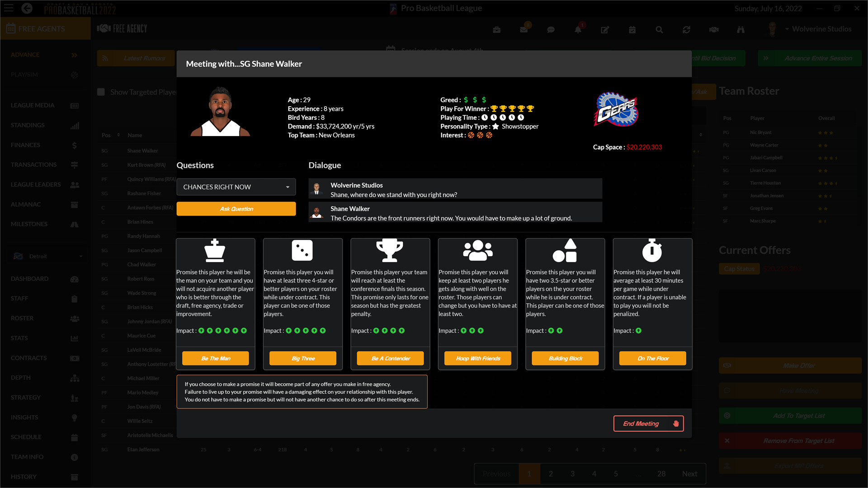Expand the Wolverine Studios account dropdown

point(818,28)
